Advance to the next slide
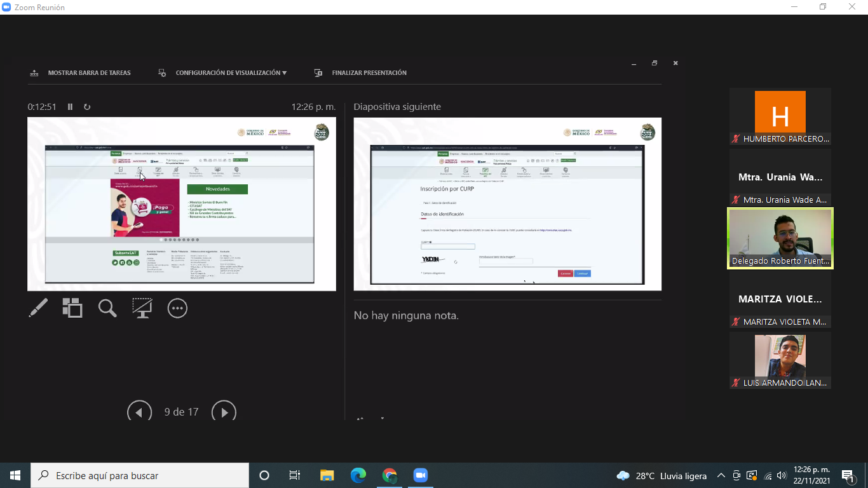868x488 pixels. (224, 411)
